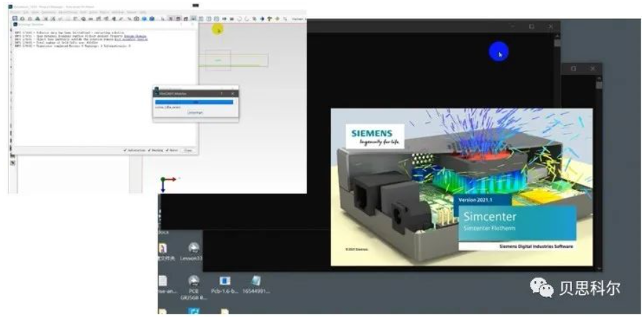Click the XYZ axis triad in the viewport

point(167,183)
